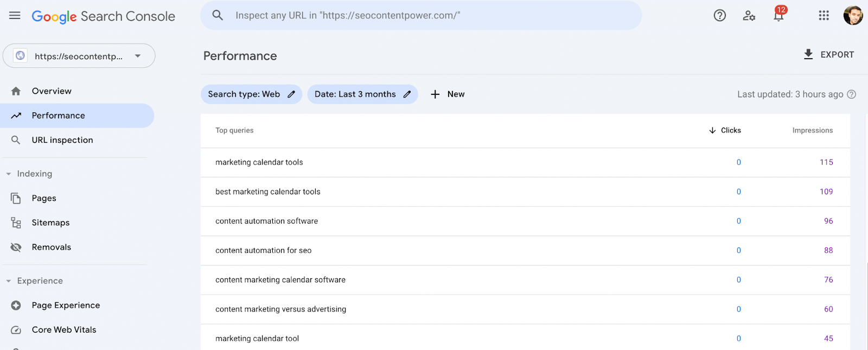This screenshot has height=350, width=868.
Task: Open users and permissions settings icon
Action: tap(749, 16)
